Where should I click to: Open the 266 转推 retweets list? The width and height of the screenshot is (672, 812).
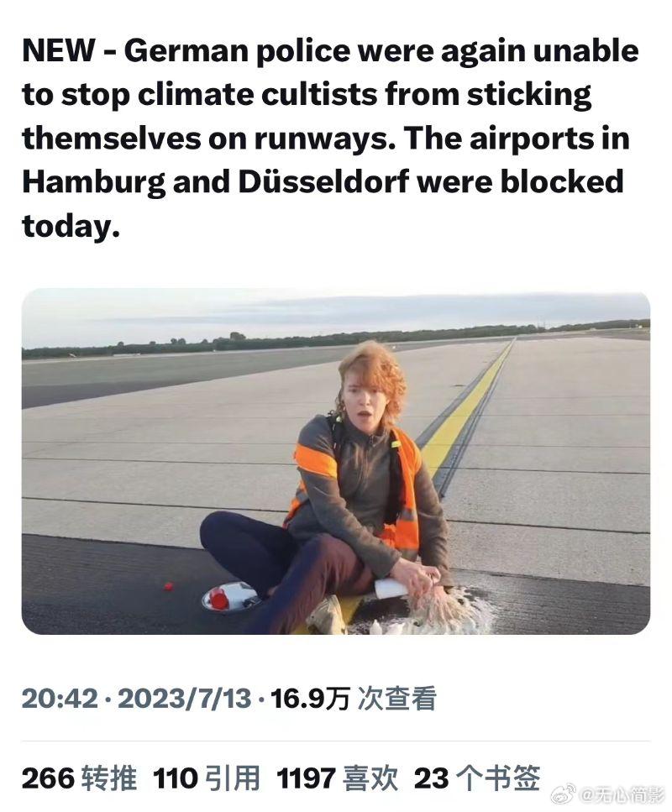click(x=79, y=778)
